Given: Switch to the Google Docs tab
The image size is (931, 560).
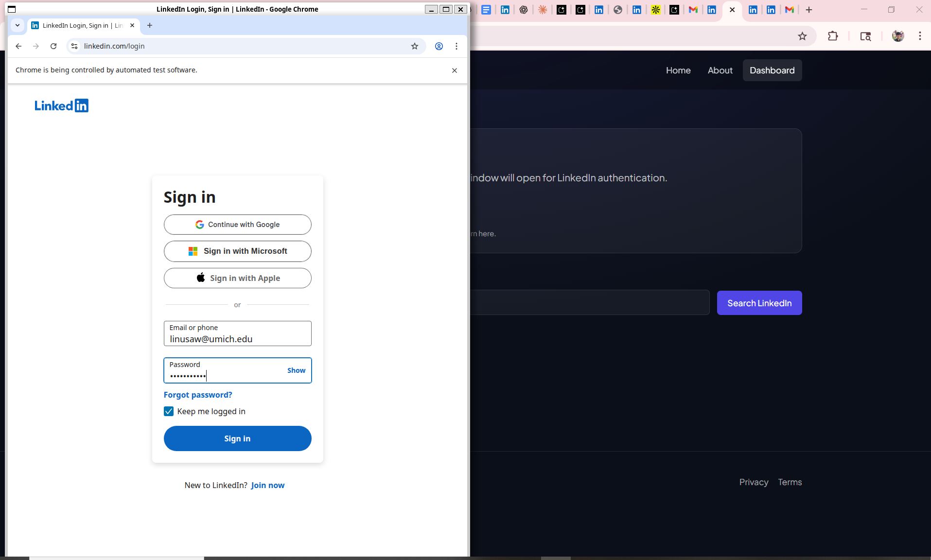Looking at the screenshot, I should 486,10.
